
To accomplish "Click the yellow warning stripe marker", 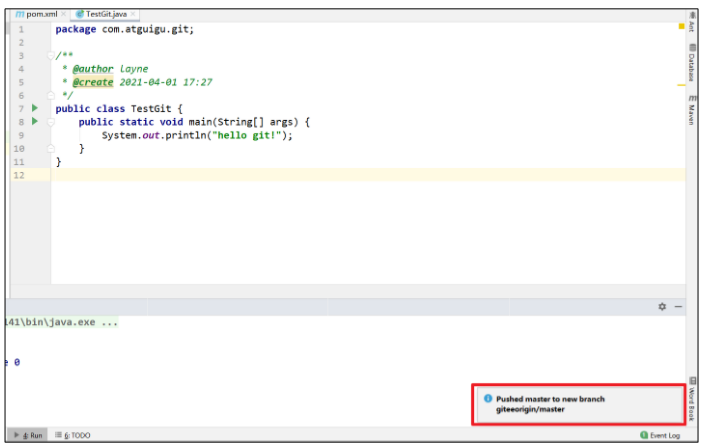I will click(681, 85).
